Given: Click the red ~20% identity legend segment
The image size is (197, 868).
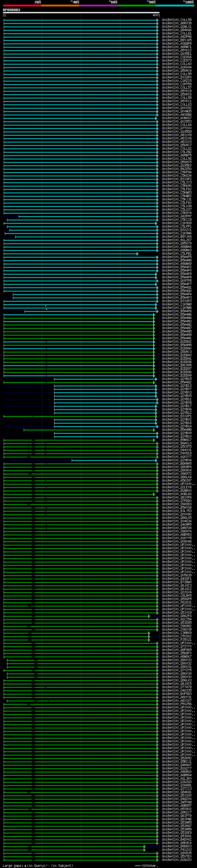Looking at the screenshot, I should 22,6.
